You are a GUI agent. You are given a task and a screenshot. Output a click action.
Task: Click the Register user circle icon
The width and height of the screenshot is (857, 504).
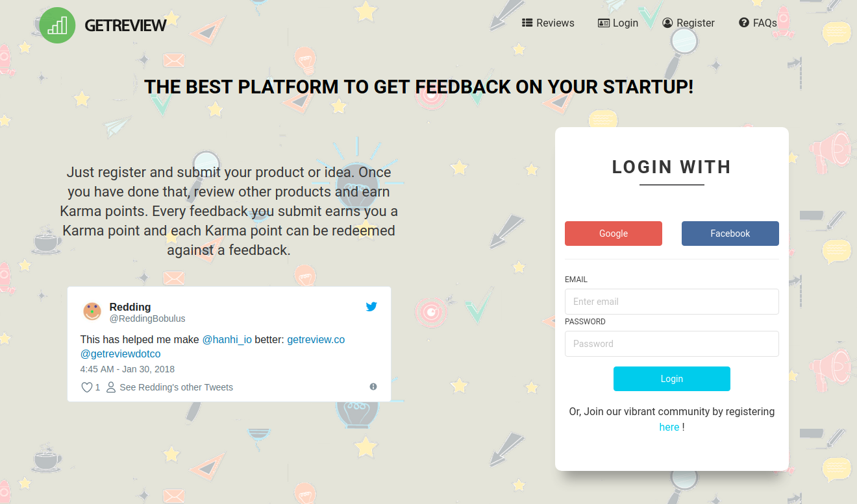pos(667,23)
